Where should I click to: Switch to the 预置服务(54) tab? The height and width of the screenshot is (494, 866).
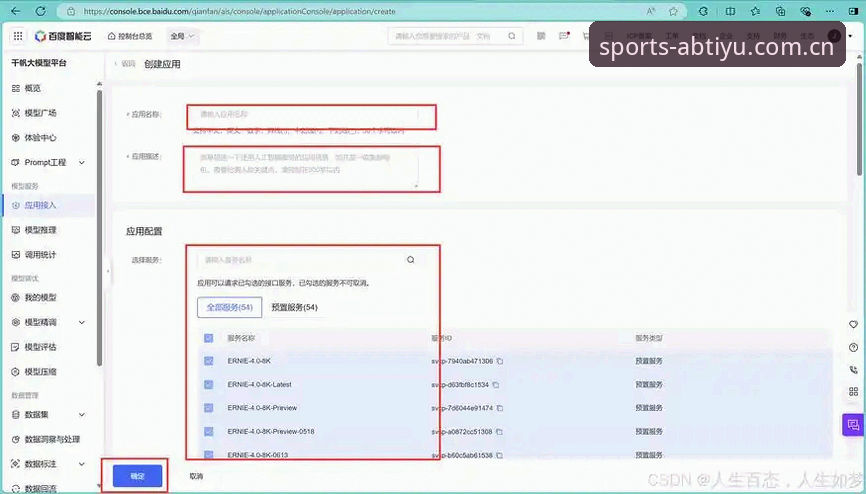[x=294, y=307]
